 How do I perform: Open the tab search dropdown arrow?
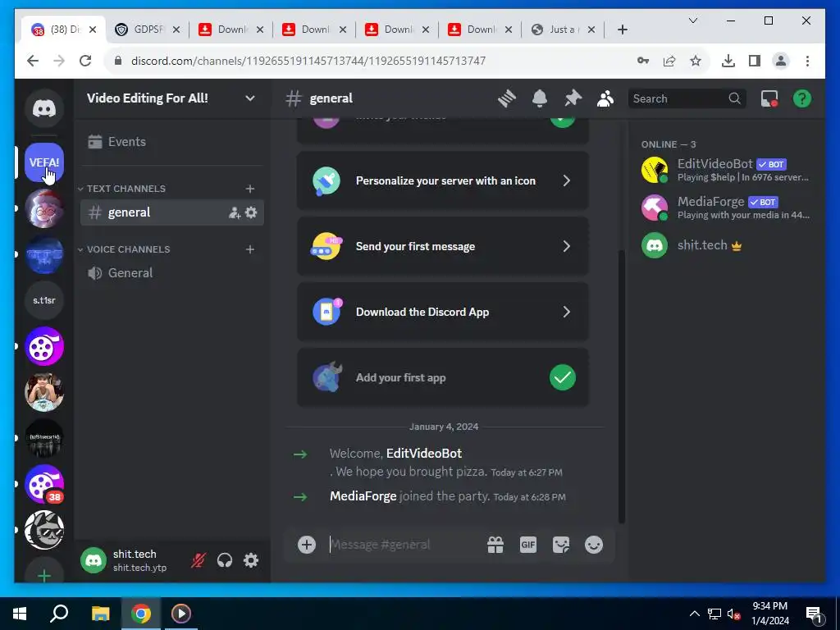point(692,21)
